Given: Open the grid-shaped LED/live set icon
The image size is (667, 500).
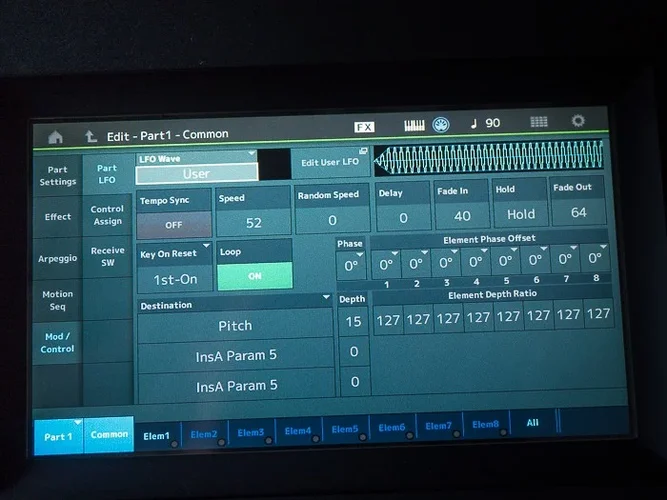Looking at the screenshot, I should (539, 122).
